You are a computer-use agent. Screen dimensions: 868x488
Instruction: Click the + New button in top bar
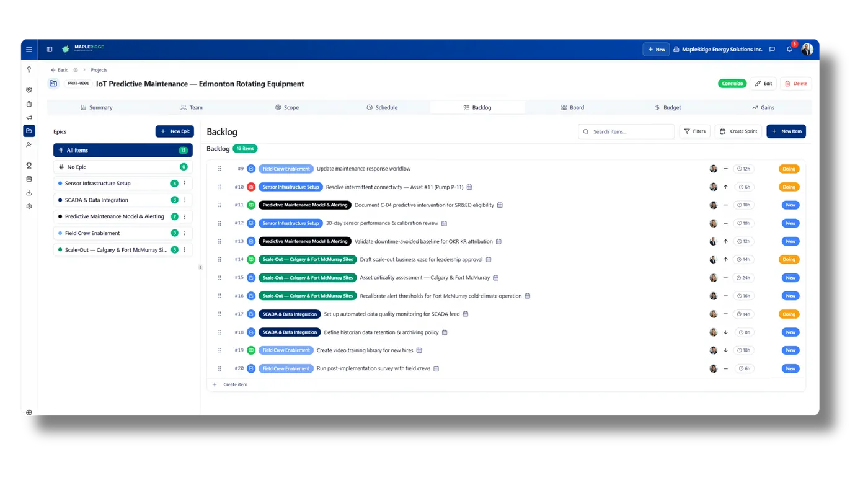(656, 50)
